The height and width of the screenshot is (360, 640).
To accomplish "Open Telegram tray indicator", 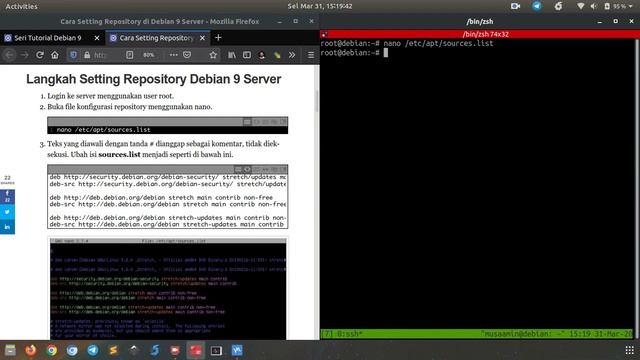I will [x=537, y=6].
